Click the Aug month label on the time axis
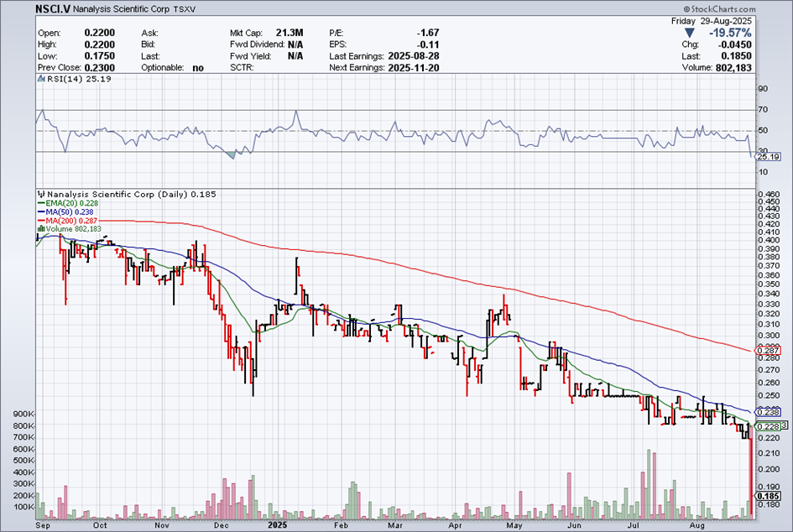The image size is (793, 532). tap(696, 525)
